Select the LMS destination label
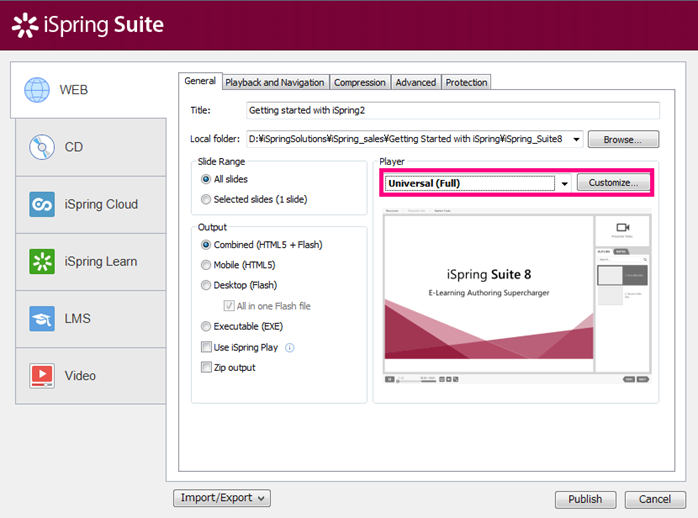Viewport: 698px width, 518px height. click(x=77, y=319)
